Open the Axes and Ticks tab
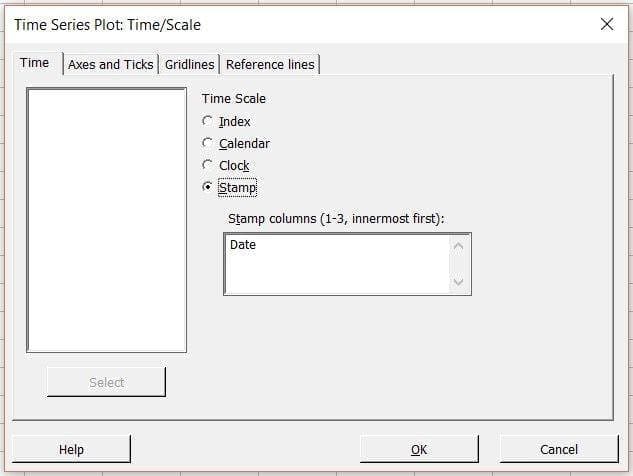The height and width of the screenshot is (476, 633). pyautogui.click(x=110, y=64)
